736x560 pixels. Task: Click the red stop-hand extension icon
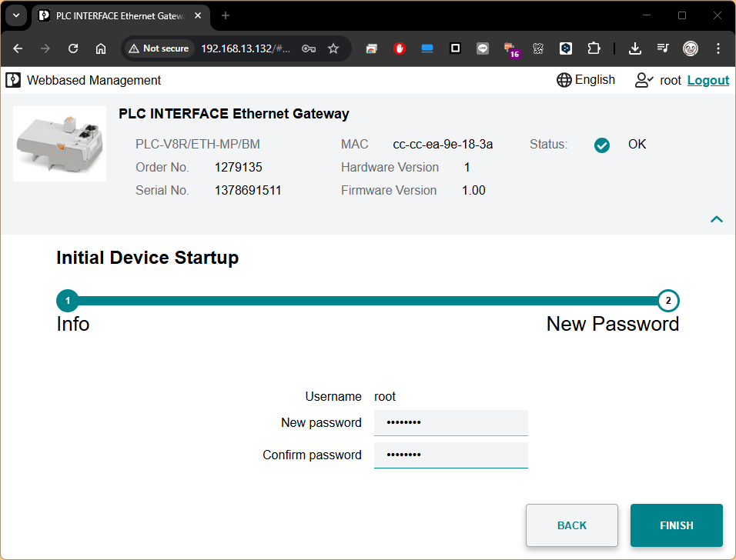[400, 48]
